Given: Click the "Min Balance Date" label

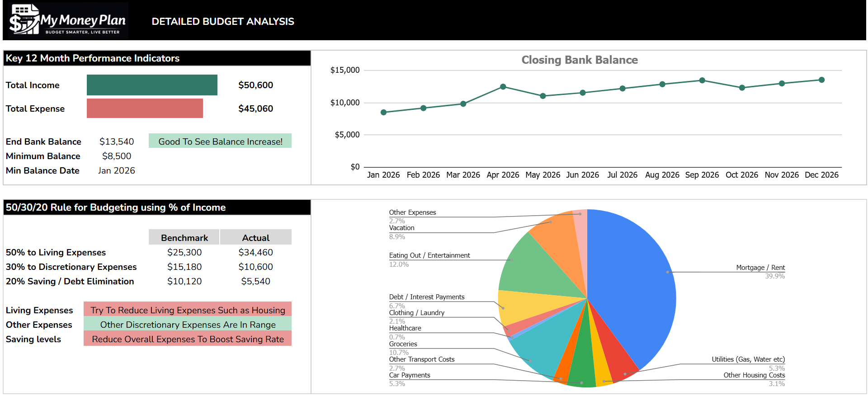Looking at the screenshot, I should 42,170.
